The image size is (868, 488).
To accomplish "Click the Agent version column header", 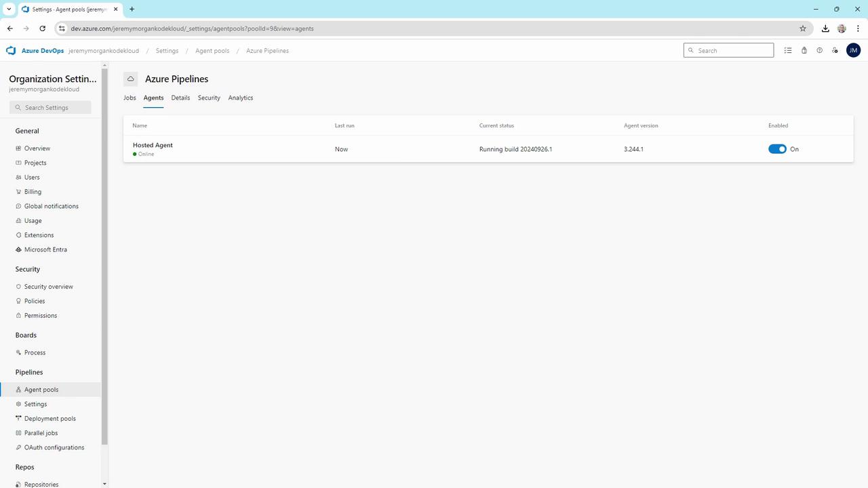I will [x=641, y=125].
